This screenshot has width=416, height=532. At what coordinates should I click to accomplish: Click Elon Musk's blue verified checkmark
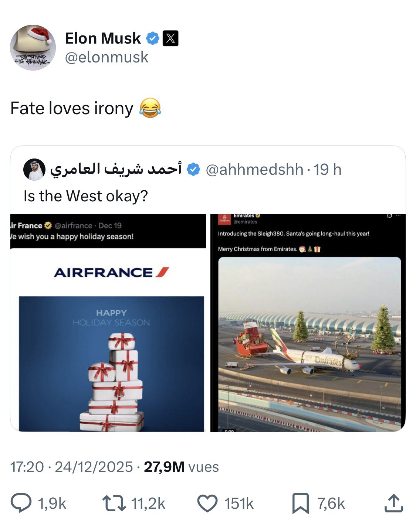pyautogui.click(x=152, y=38)
